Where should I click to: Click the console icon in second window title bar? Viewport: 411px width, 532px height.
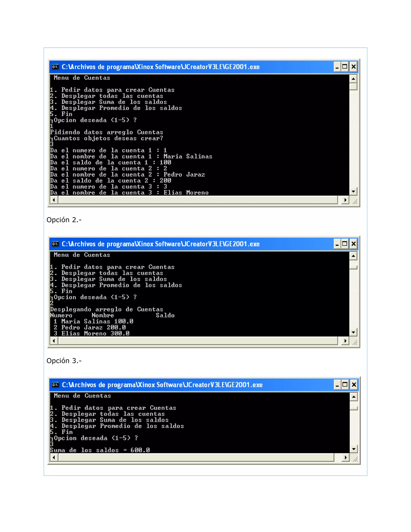[x=55, y=244]
